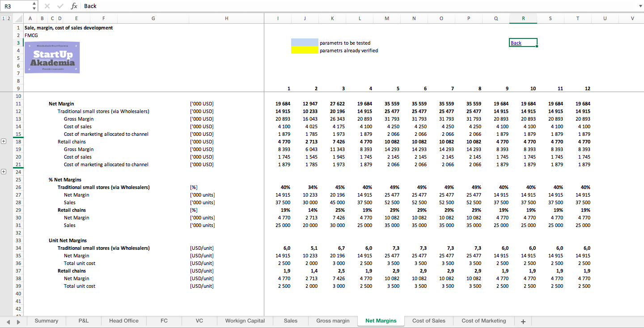Select 'Total unit cost' label in row 39
The image size is (644, 328).
pos(80,286)
